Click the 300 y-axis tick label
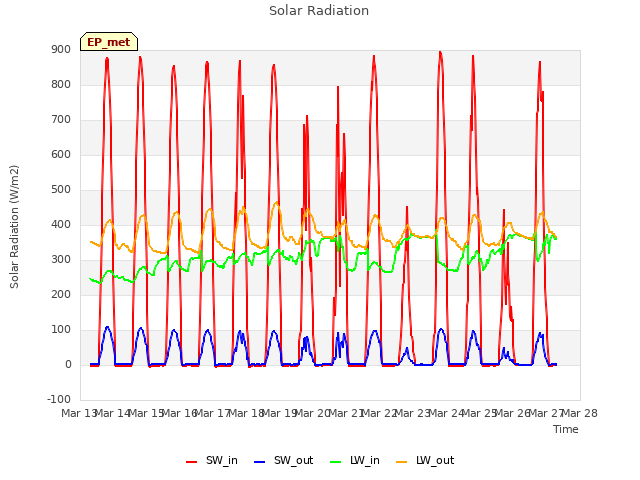 [x=61, y=260]
